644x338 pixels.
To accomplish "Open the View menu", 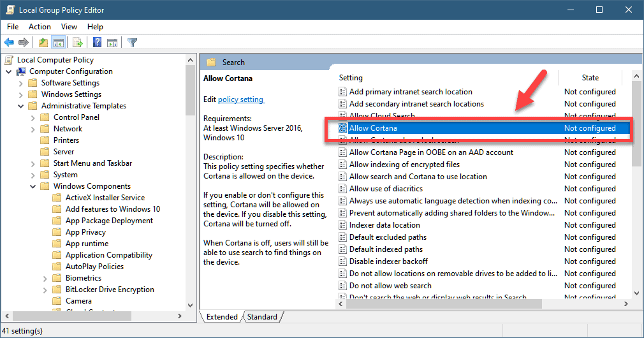I will pyautogui.click(x=69, y=27).
